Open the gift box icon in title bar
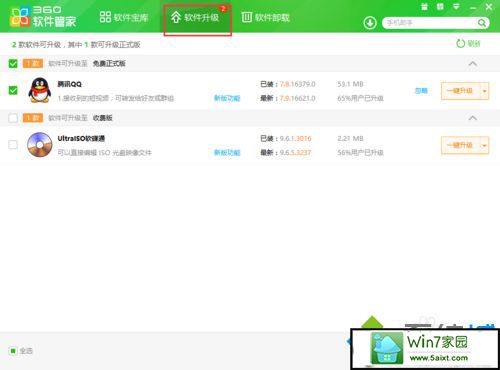 click(424, 7)
